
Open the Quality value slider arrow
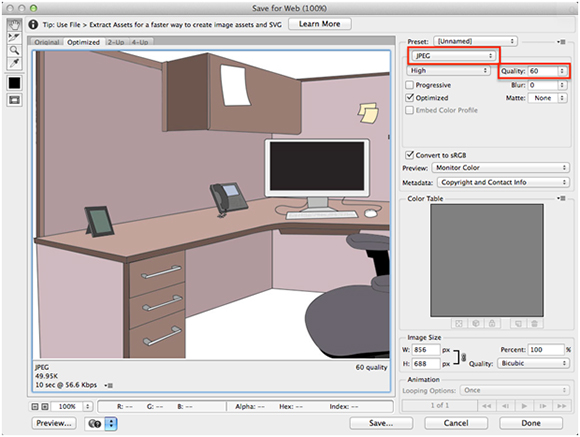pos(562,71)
